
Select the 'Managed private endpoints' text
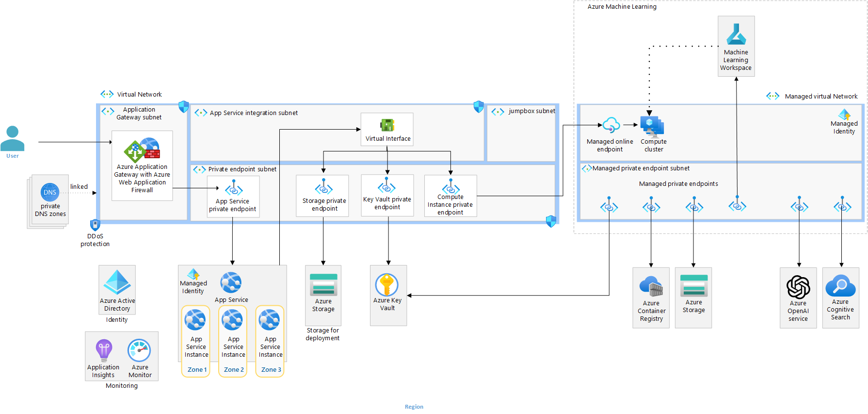click(678, 184)
